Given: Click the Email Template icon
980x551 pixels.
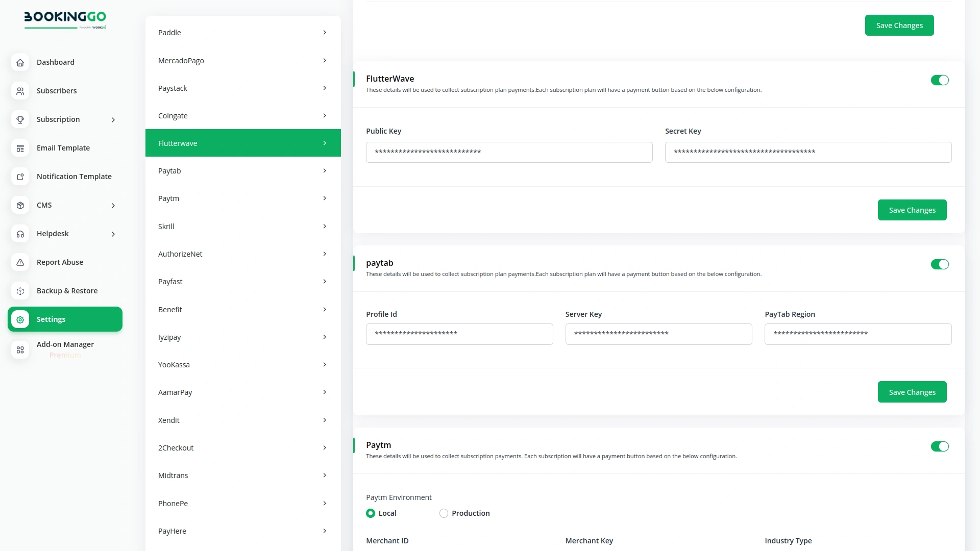Looking at the screenshot, I should coord(20,148).
